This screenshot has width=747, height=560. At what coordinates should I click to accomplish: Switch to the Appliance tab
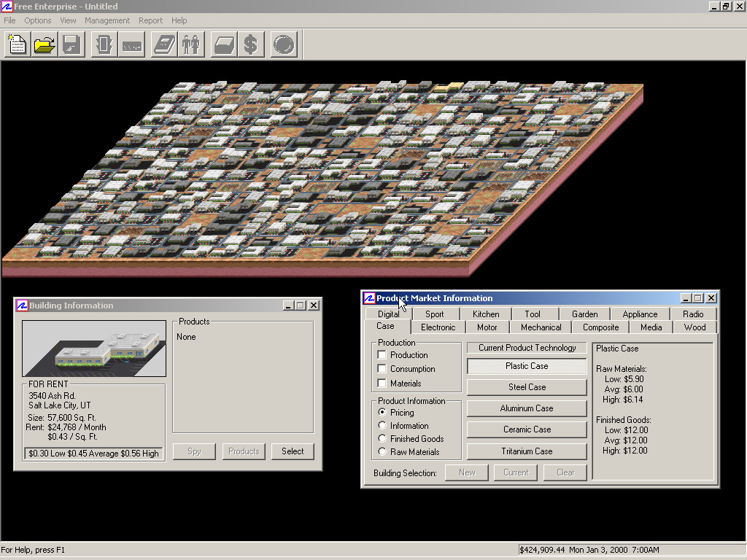(x=640, y=314)
